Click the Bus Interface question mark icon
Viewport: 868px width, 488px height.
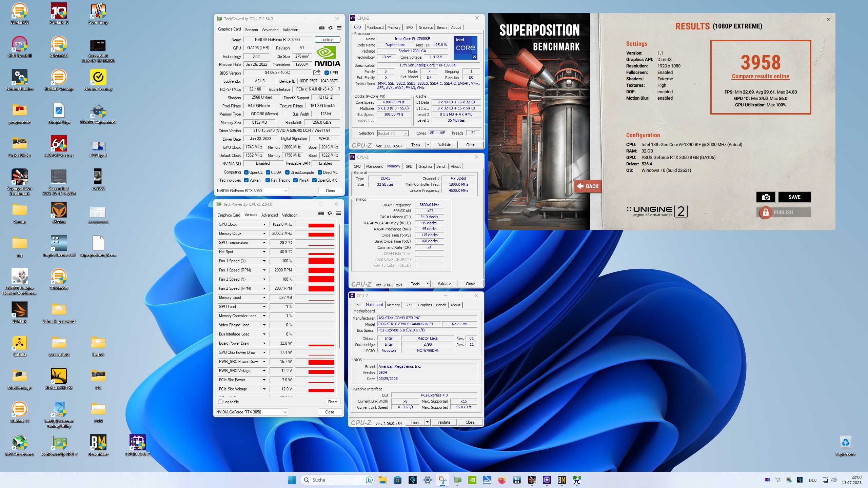click(339, 89)
